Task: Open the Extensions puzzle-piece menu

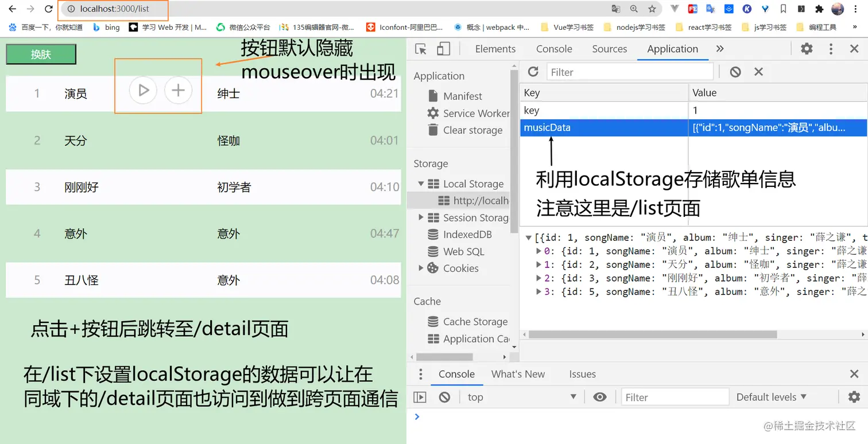Action: (819, 9)
